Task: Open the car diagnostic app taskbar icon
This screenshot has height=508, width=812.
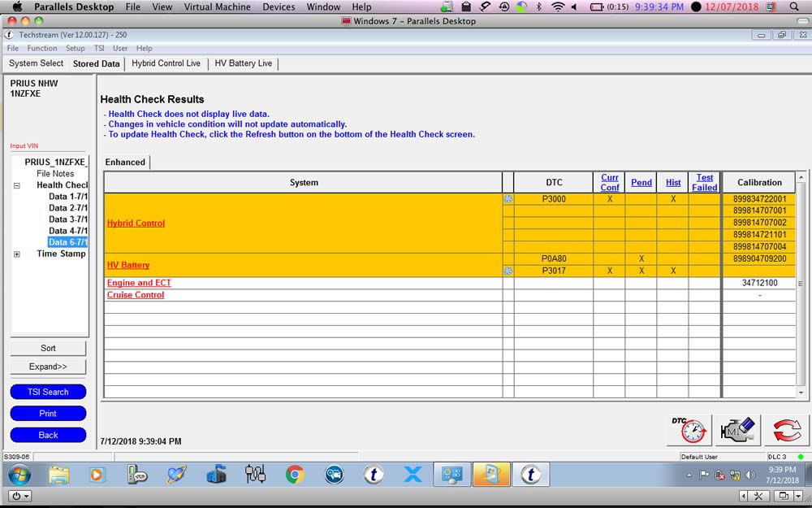Action: pos(334,475)
